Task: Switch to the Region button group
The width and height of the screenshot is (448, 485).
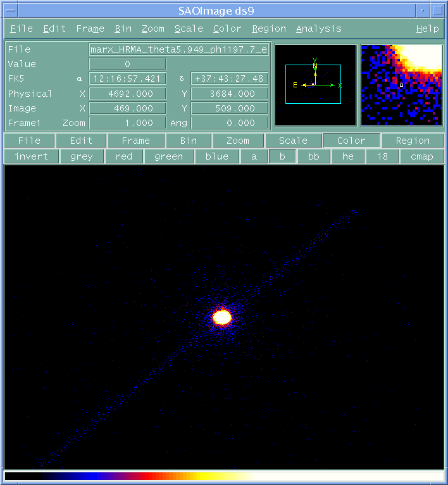Action: point(412,141)
